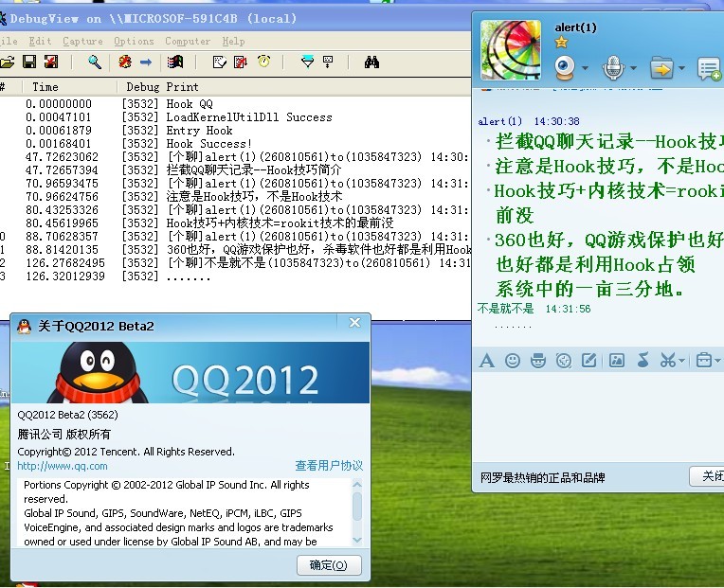The width and height of the screenshot is (724, 588).
Task: Click the send picture icon
Action: [617, 360]
